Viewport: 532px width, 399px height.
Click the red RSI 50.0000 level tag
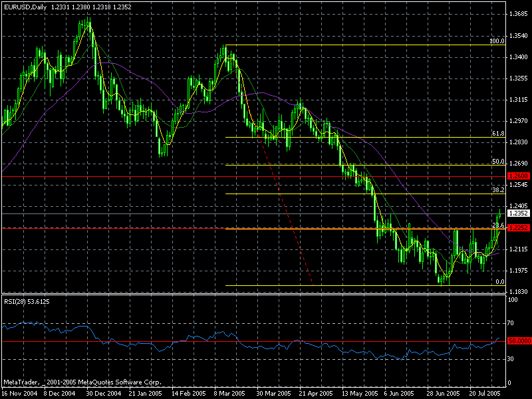[519, 341]
